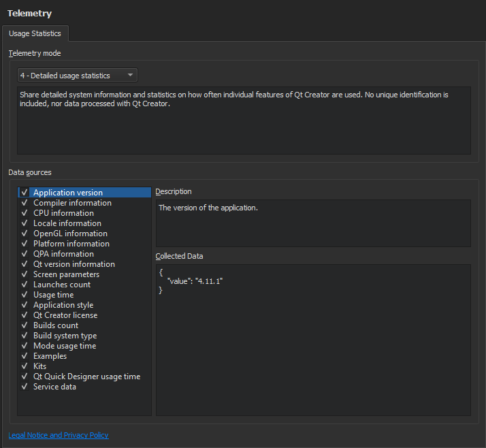Viewport: 486px width, 448px height.
Task: Toggle the Kits checkmark
Action: pyautogui.click(x=24, y=366)
